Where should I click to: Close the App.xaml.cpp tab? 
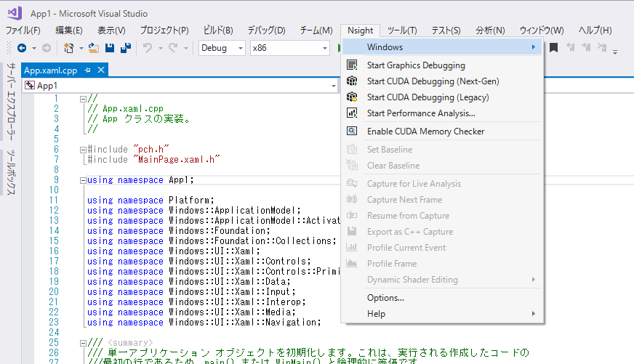pyautogui.click(x=101, y=70)
